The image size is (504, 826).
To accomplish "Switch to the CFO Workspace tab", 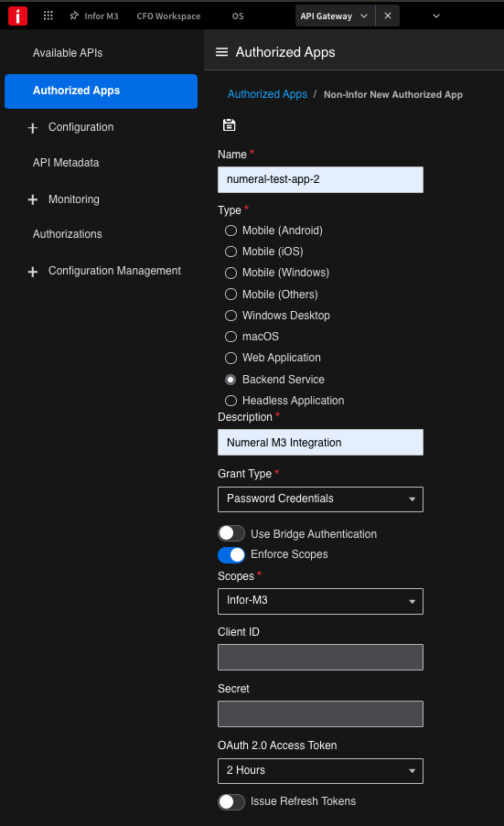I will point(168,16).
